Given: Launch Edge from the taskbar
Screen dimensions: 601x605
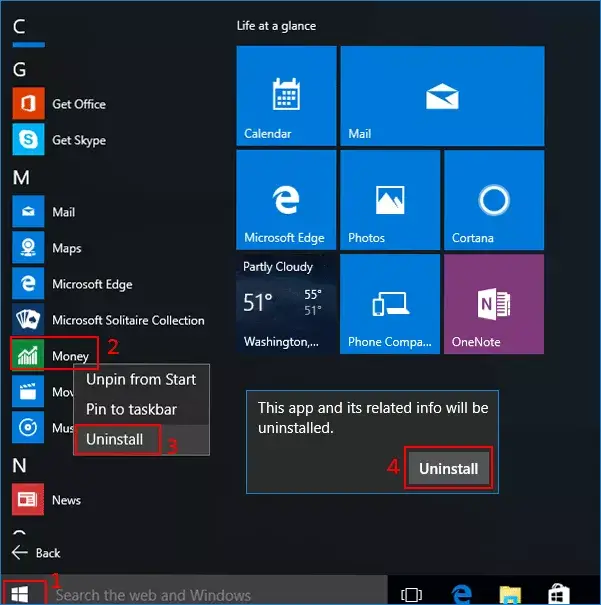Looking at the screenshot, I should pos(461,594).
